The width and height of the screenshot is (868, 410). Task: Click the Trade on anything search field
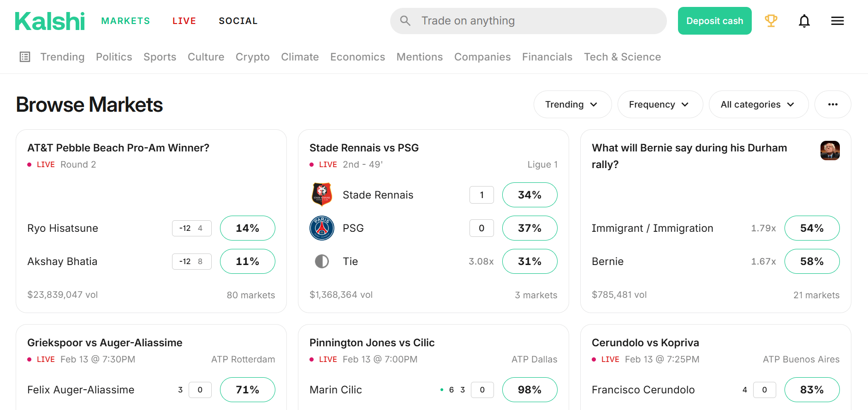(x=528, y=21)
